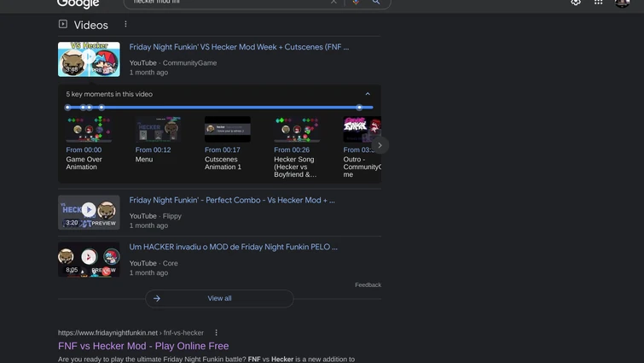Jump to the 00:00 timeline marker
This screenshot has width=644, height=363.
(67, 108)
